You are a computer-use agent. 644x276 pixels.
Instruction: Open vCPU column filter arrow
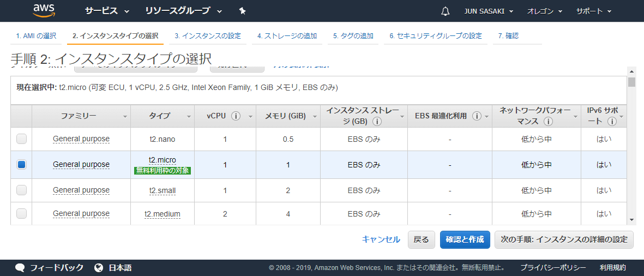point(250,117)
